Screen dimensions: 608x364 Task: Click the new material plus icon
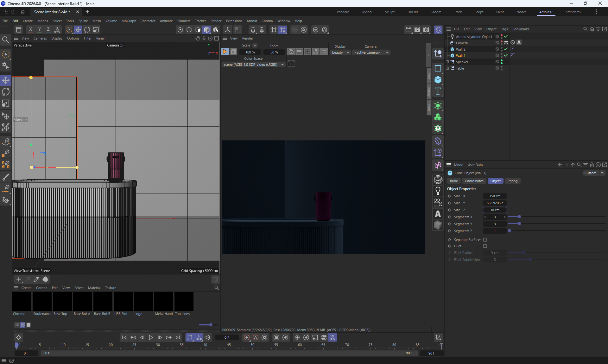[19, 279]
